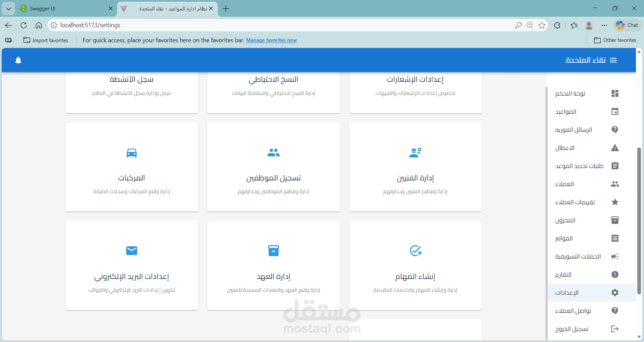Click the العملاء people icon in sidebar

tap(615, 184)
